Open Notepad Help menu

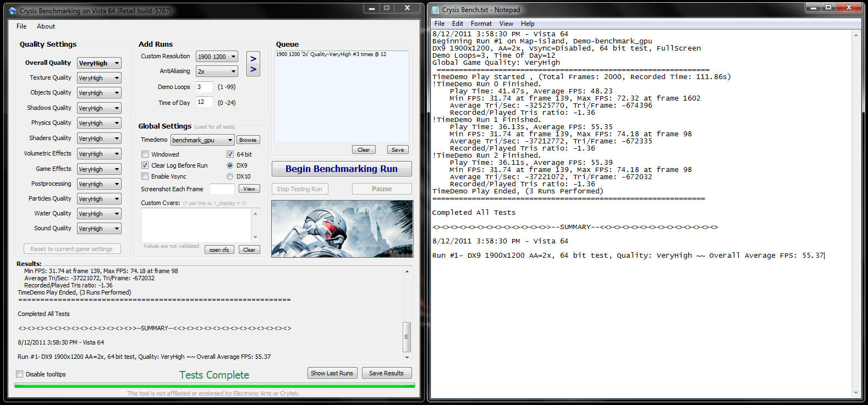(528, 24)
